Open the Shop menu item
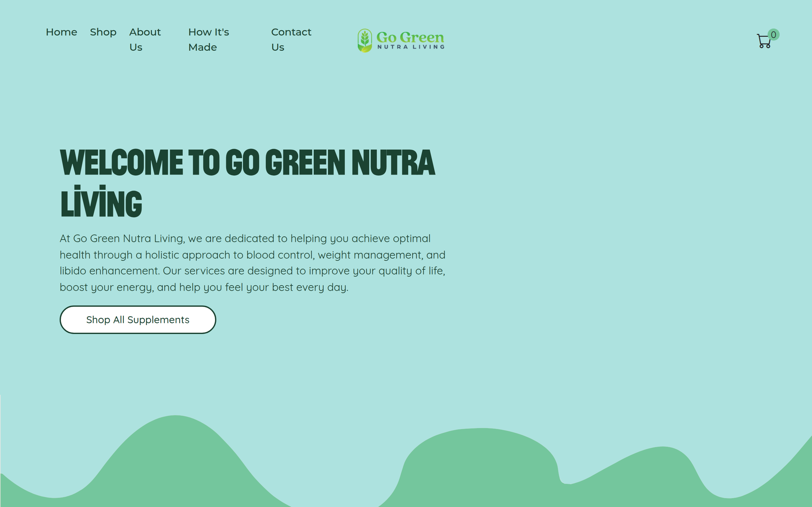This screenshot has width=812, height=507. point(103,32)
